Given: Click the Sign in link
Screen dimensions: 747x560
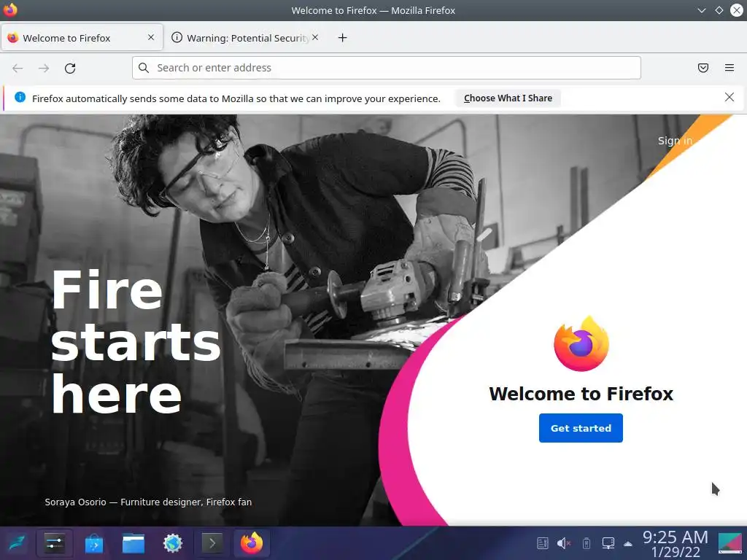Looking at the screenshot, I should click(x=675, y=141).
